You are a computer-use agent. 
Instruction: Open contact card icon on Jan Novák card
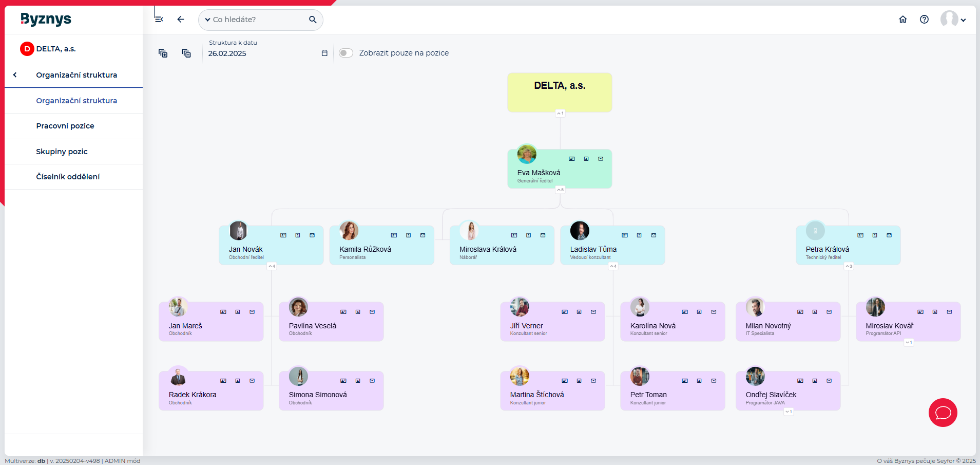(x=283, y=235)
